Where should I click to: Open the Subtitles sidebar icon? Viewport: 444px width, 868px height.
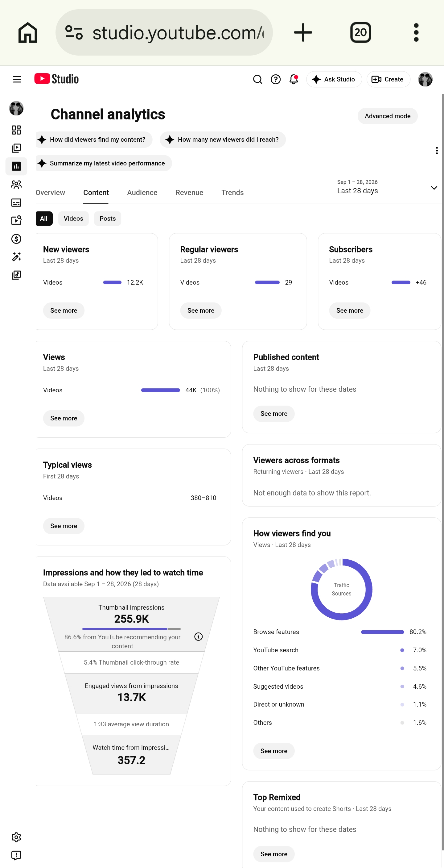[16, 202]
